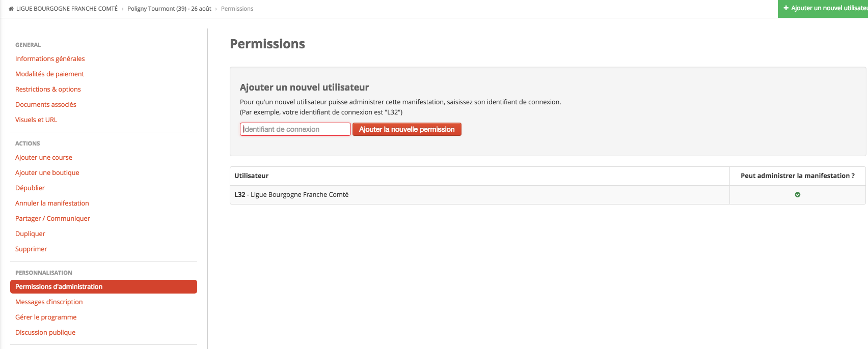The width and height of the screenshot is (868, 349).
Task: Click the plus icon in green top button
Action: (x=786, y=8)
